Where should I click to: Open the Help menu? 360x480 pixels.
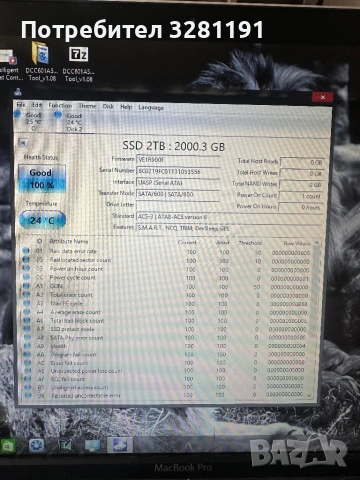126,107
